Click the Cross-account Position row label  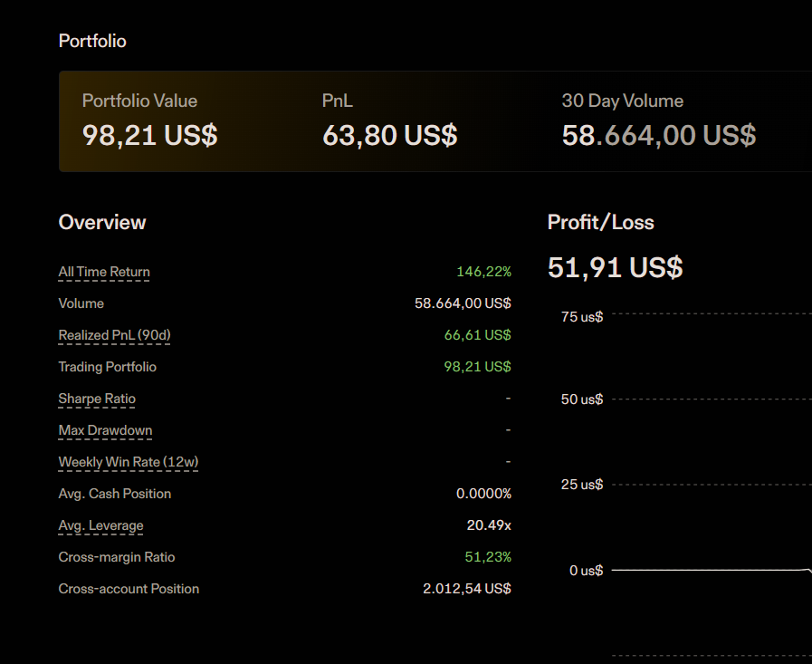pyautogui.click(x=129, y=588)
